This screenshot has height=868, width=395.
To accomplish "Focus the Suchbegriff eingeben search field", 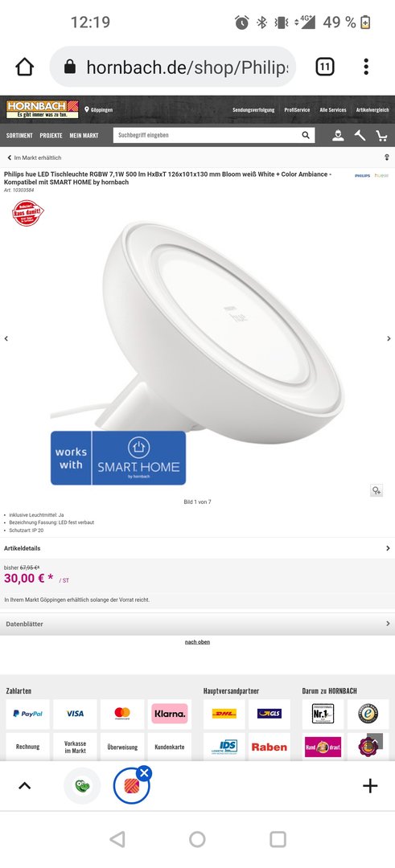I will tap(208, 135).
